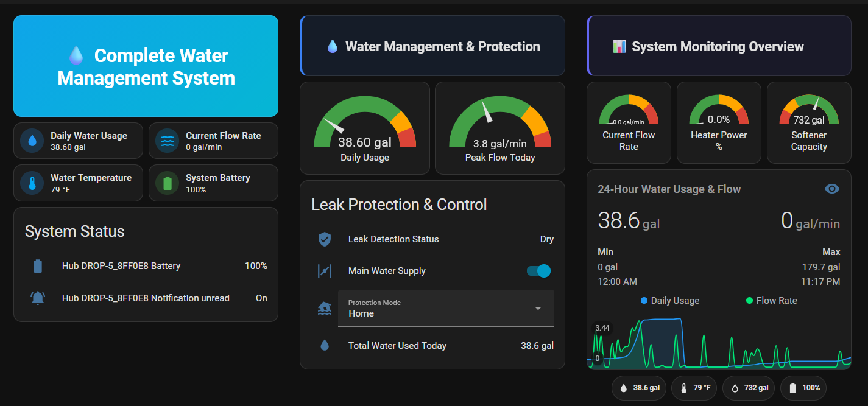Click the 79 °F chip thermometer icon
The height and width of the screenshot is (406, 868).
pos(683,388)
